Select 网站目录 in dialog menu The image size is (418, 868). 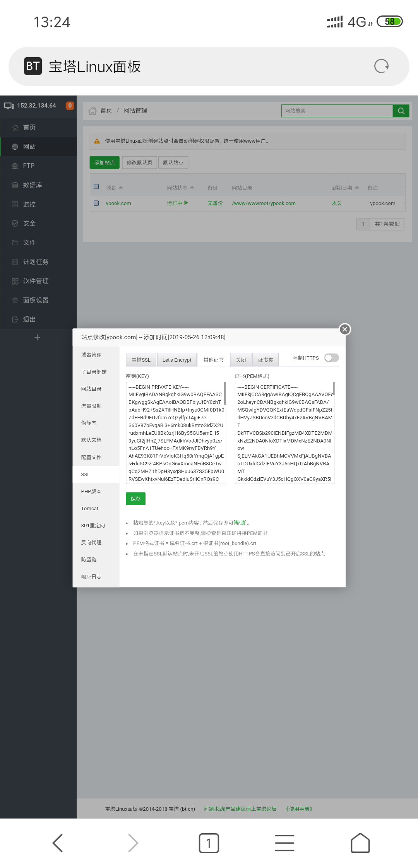pos(96,389)
